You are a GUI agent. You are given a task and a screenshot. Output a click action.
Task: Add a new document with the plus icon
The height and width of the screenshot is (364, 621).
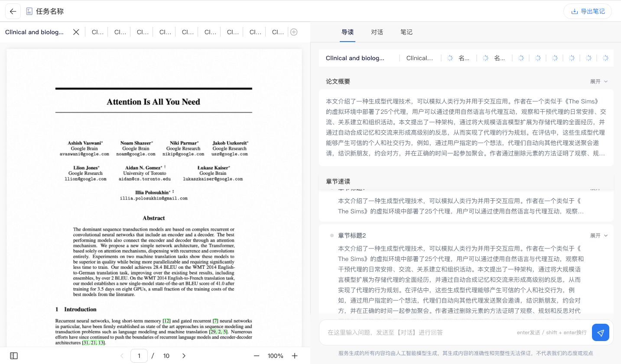coord(294,32)
